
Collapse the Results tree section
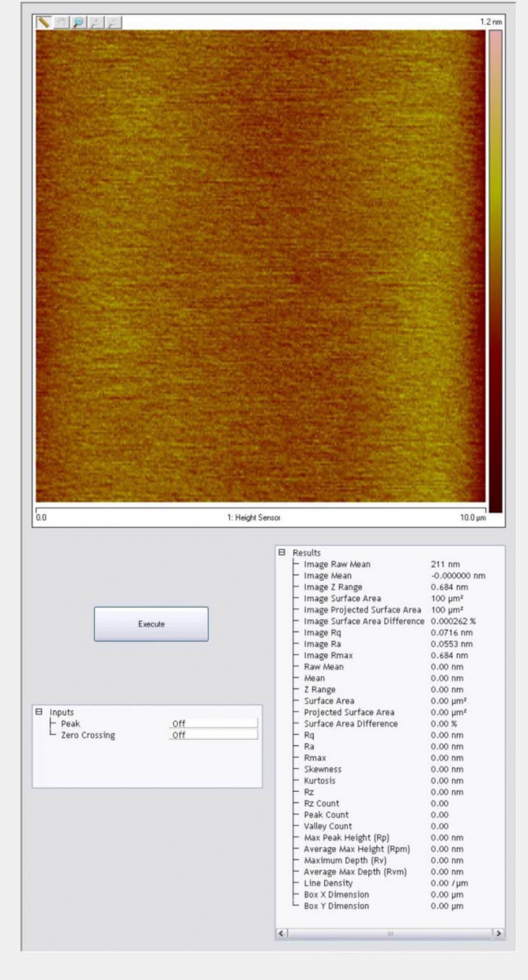point(282,553)
